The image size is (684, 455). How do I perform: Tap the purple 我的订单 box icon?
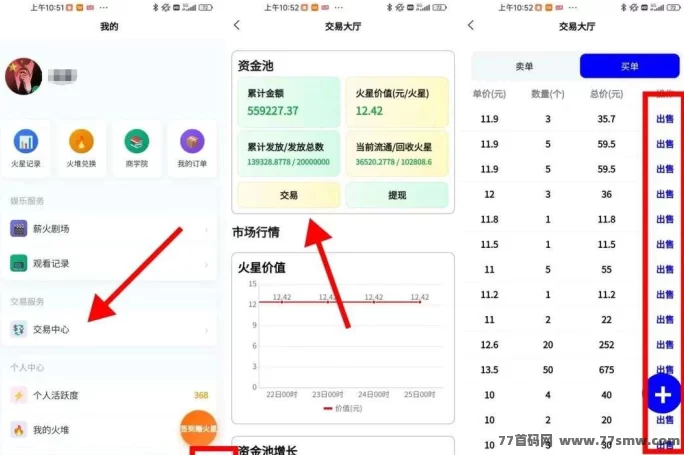point(192,141)
